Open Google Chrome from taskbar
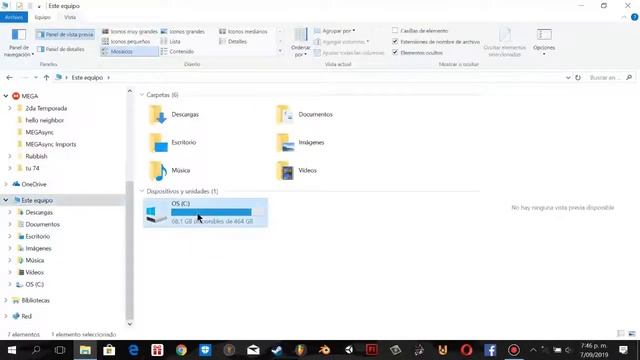This screenshot has width=640, height=360. tap(181, 350)
